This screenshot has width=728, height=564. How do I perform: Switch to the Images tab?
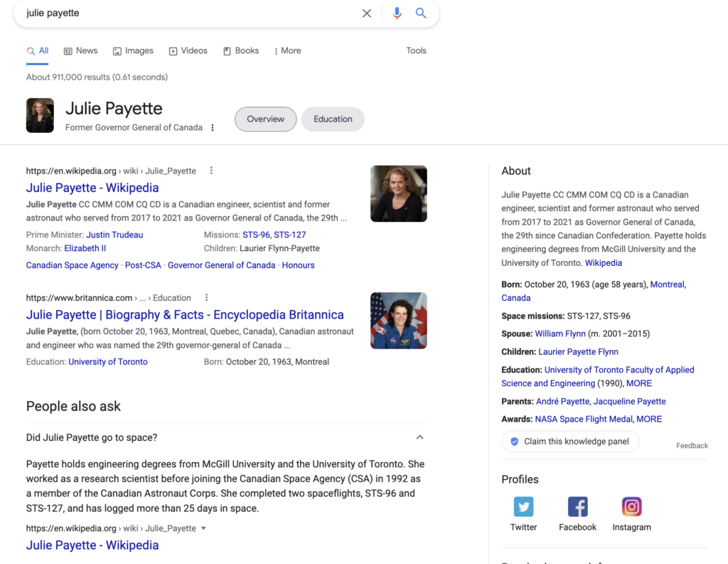(133, 50)
